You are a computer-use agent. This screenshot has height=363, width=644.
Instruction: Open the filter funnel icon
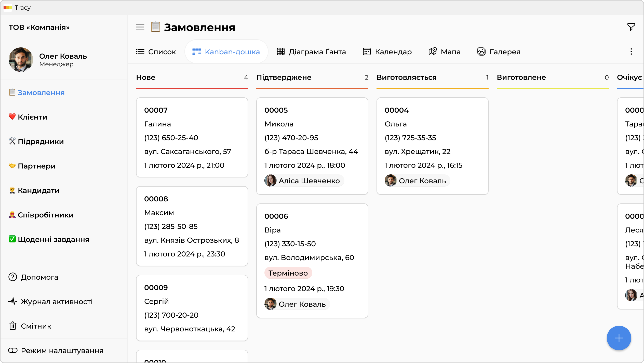[x=631, y=27]
